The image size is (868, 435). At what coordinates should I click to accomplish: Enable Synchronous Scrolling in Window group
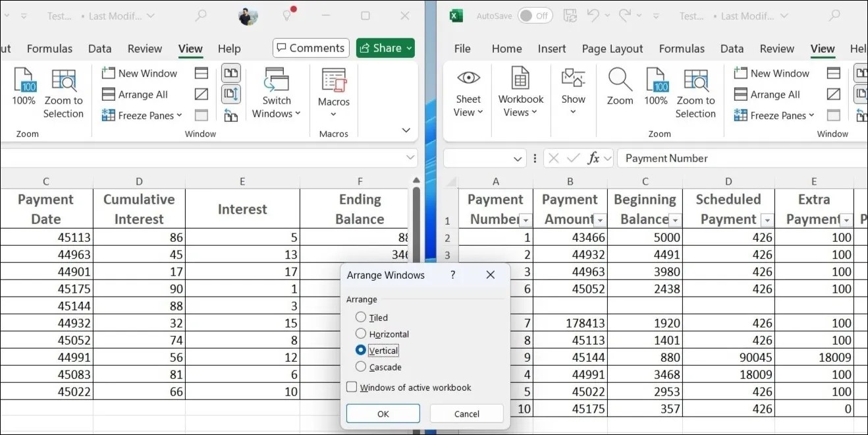click(231, 94)
